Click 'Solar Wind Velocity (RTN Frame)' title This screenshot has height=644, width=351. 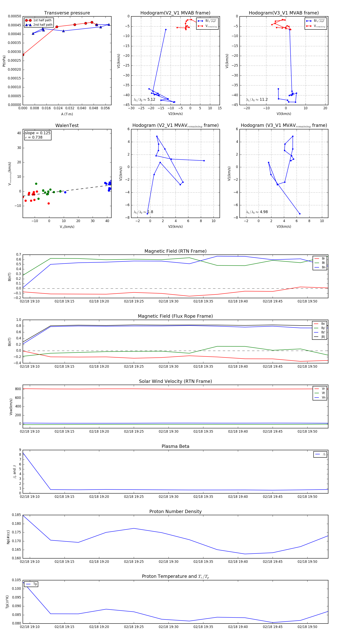(x=175, y=382)
